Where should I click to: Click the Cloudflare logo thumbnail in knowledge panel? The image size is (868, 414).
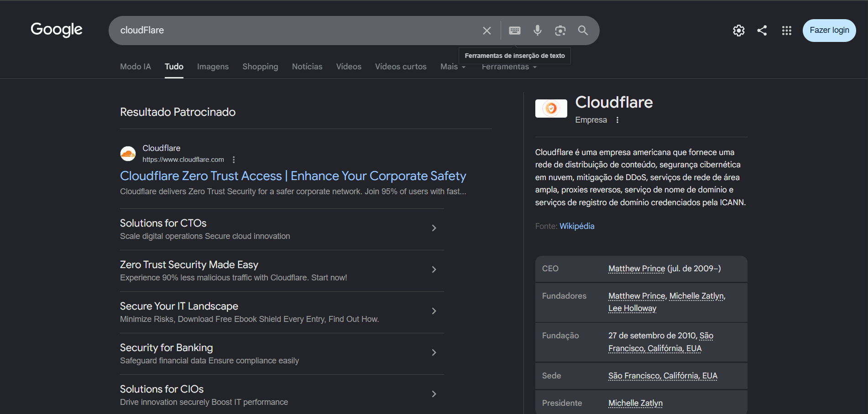point(551,109)
